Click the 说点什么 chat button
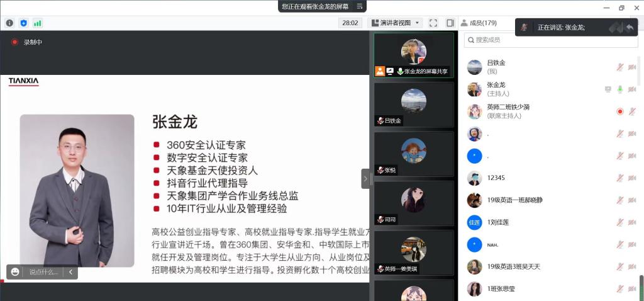Image resolution: width=644 pixels, height=301 pixels. [43, 272]
